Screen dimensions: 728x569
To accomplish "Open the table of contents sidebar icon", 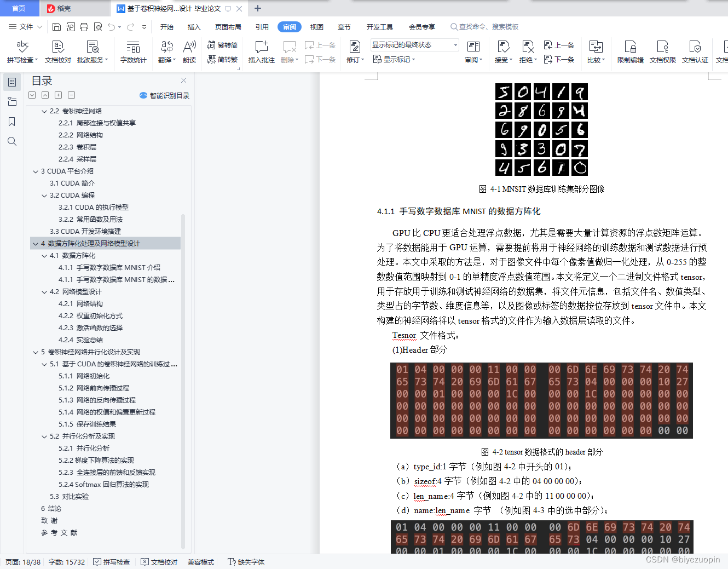I will click(12, 82).
